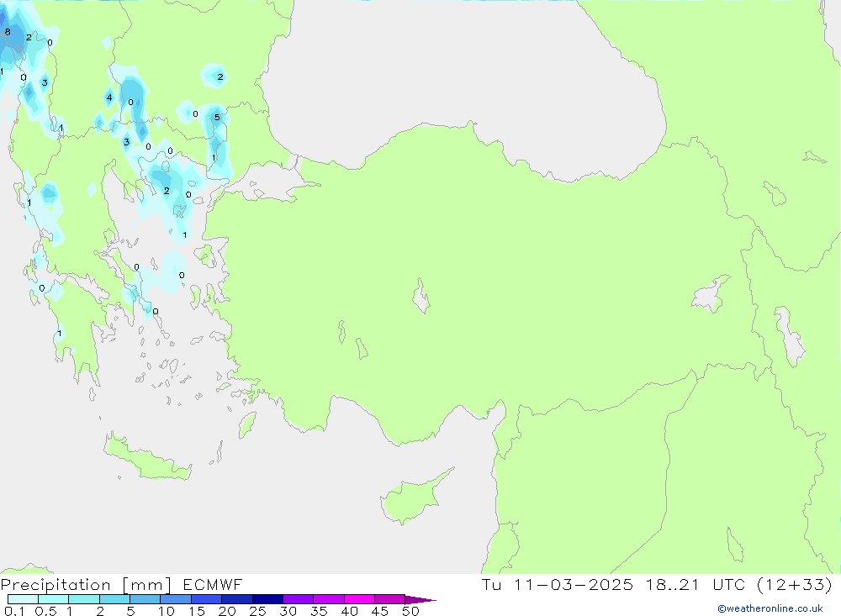Click the legend value label '35'
This screenshot has height=616, width=841.
click(319, 611)
